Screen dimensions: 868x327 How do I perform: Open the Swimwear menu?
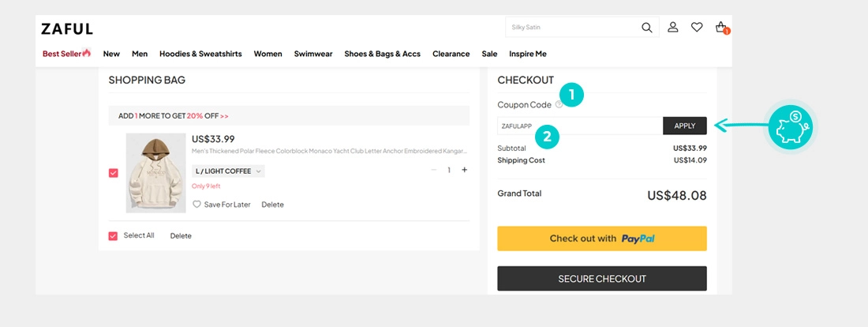(x=313, y=54)
